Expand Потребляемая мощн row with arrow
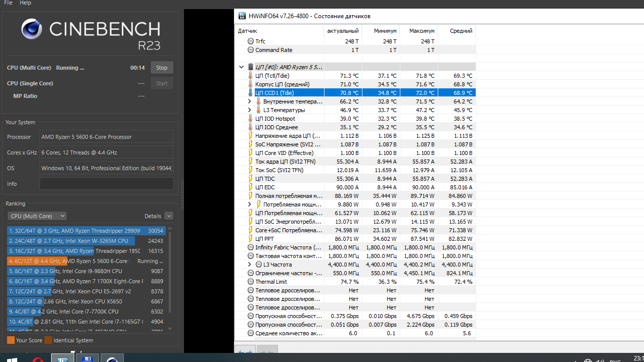 click(250, 204)
